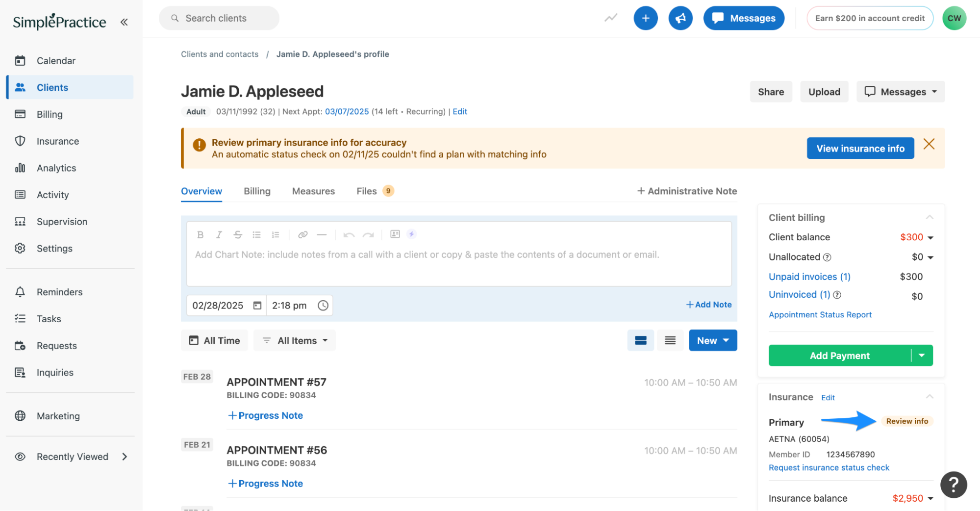
Task: Open the help question mark button
Action: (953, 485)
